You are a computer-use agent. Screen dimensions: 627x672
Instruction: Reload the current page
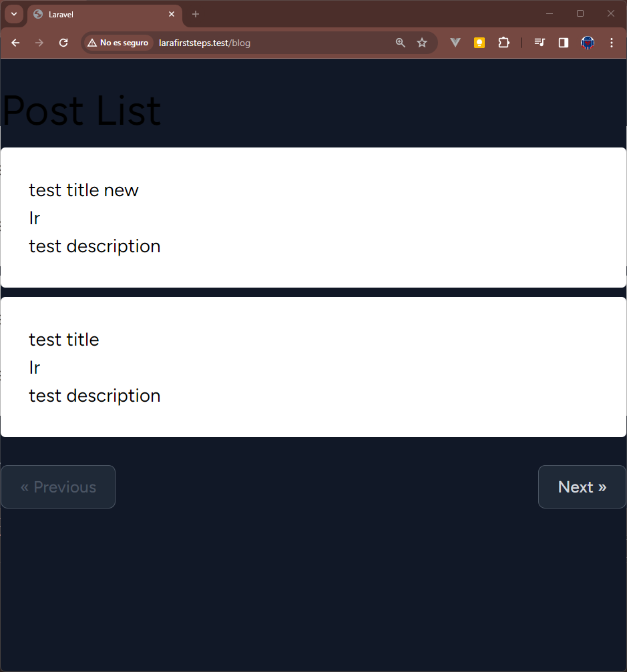(63, 43)
